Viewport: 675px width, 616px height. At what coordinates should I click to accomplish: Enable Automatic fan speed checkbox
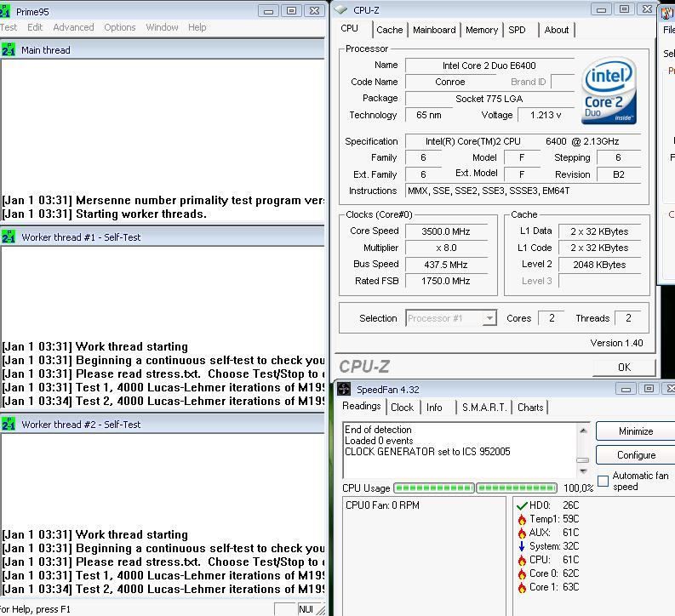click(603, 481)
